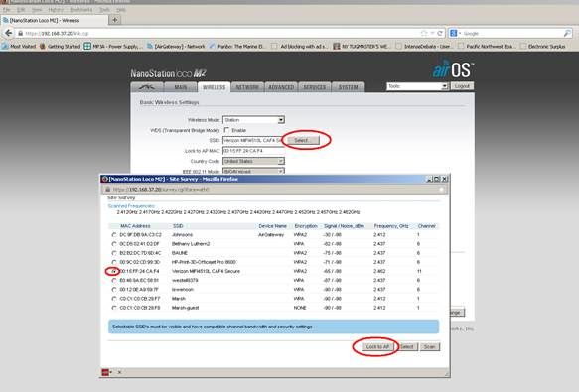Select the radio button for Marsh-guest network
Image resolution: width=579 pixels, height=392 pixels.
coord(114,308)
